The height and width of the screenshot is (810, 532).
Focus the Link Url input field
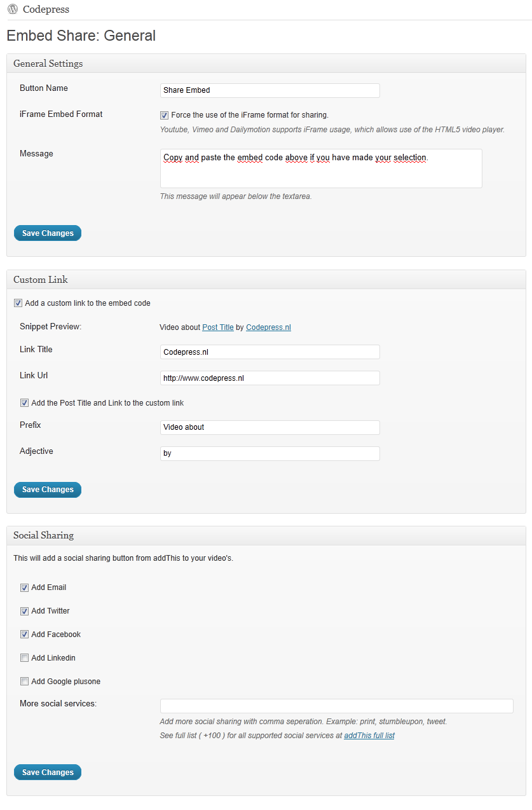click(x=270, y=378)
